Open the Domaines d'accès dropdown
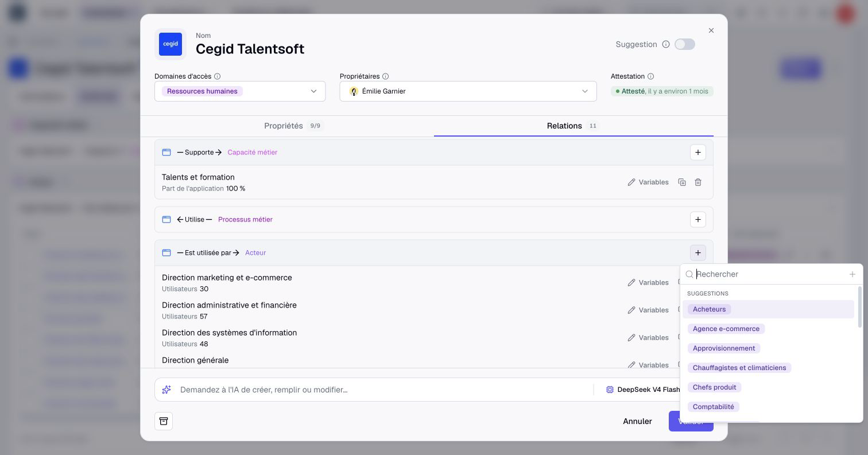Viewport: 868px width, 455px height. [x=240, y=91]
